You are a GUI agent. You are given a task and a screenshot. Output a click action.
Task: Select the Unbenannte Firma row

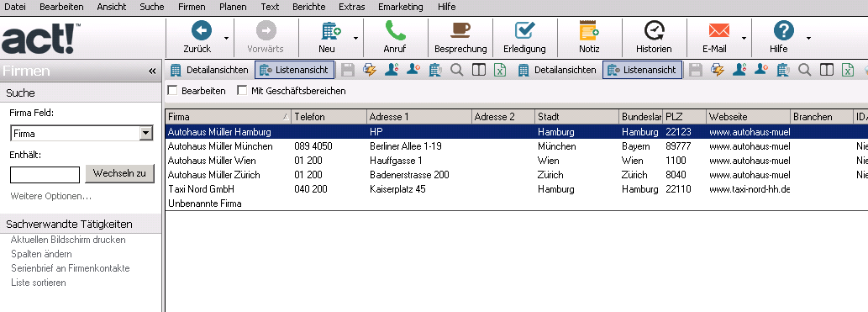point(517,204)
